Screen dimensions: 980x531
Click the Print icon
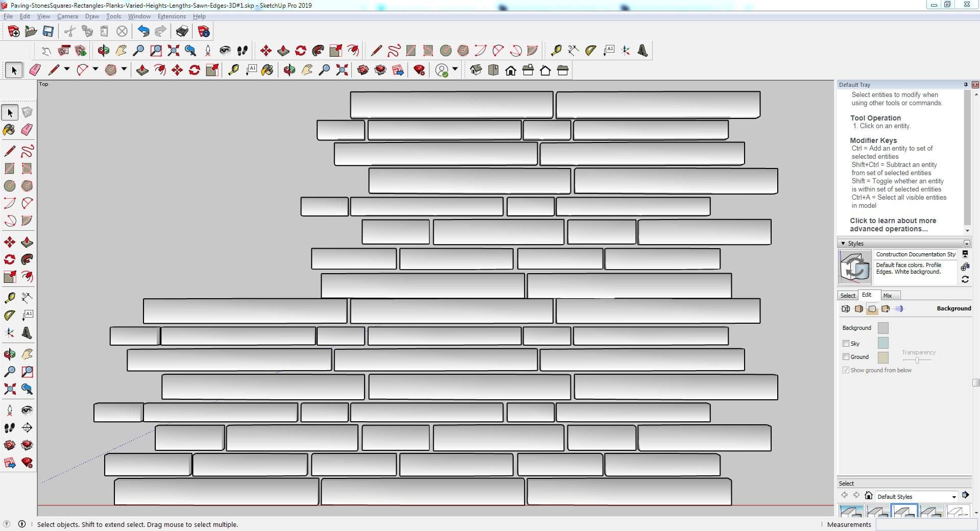(x=182, y=32)
